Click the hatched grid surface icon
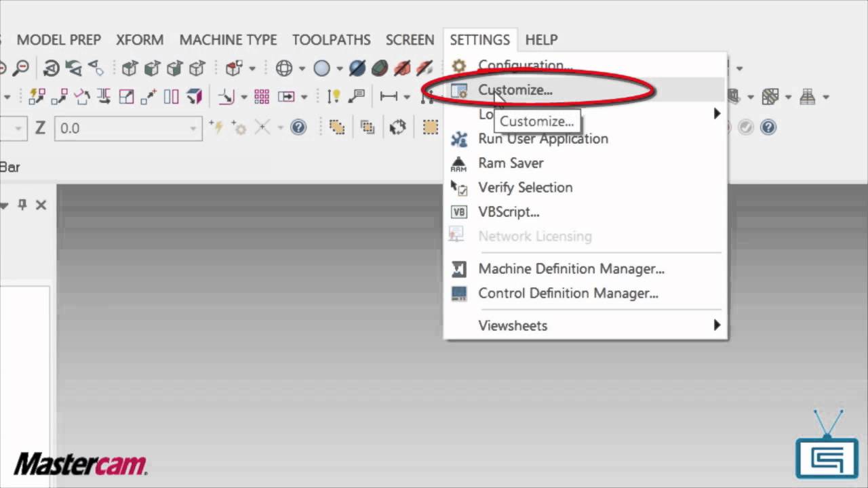 [x=770, y=97]
